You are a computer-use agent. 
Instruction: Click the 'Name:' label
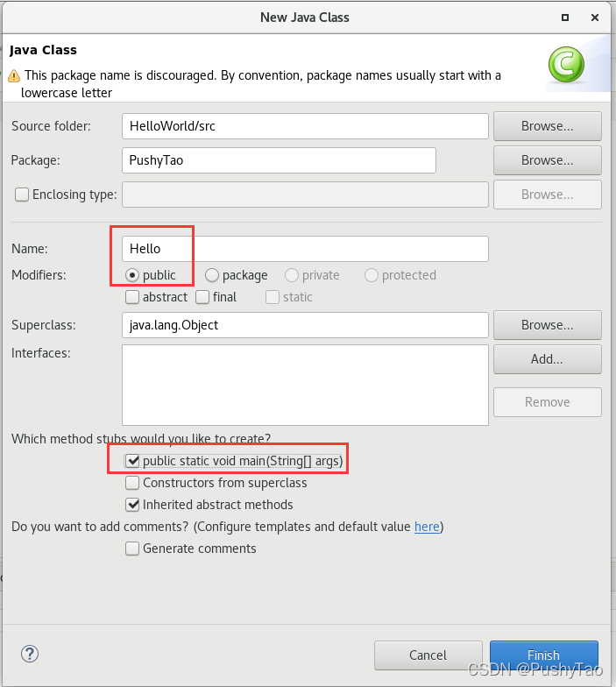pos(30,249)
